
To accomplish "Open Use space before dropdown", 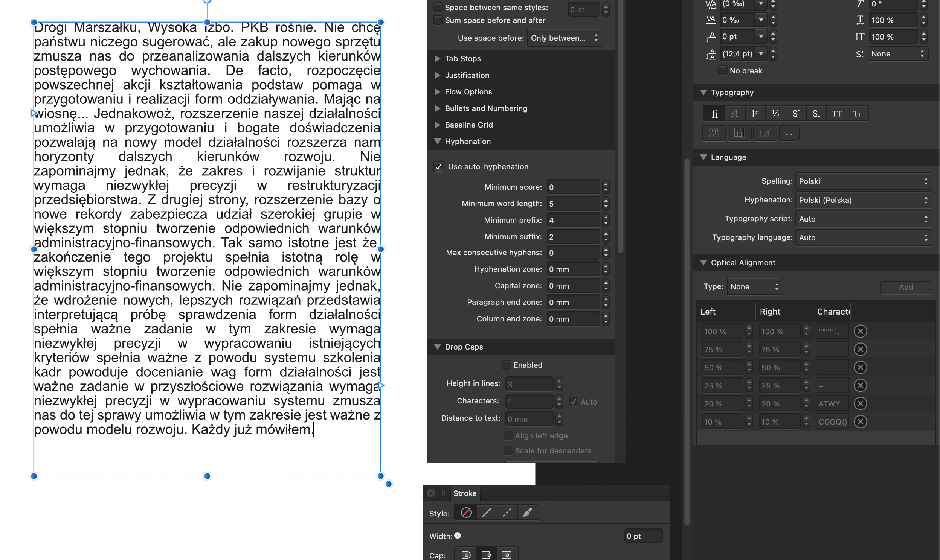I will click(x=565, y=38).
